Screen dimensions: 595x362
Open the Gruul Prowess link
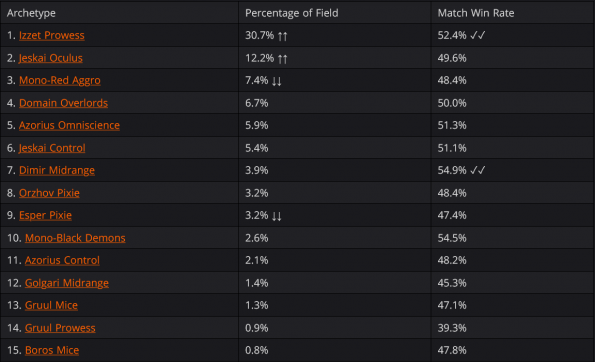click(x=60, y=328)
